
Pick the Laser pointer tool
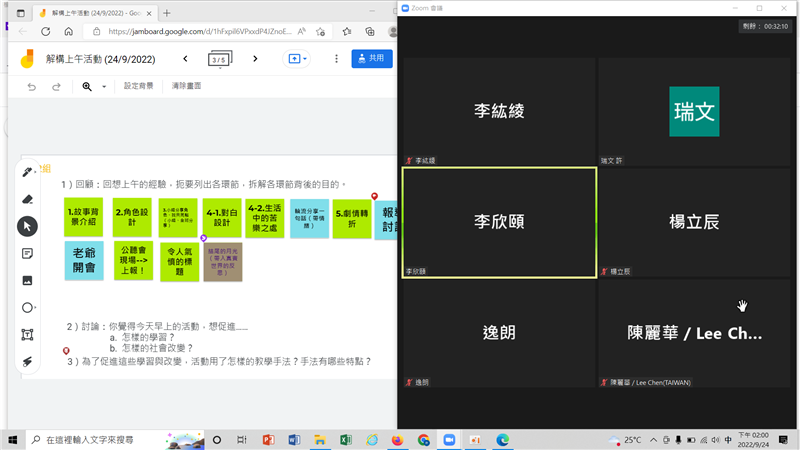pos(28,361)
